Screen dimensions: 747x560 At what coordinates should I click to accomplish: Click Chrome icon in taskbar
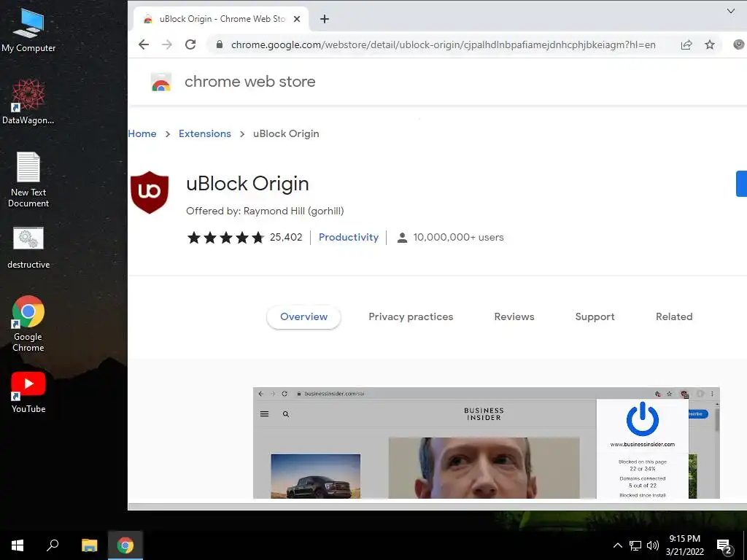coord(125,545)
